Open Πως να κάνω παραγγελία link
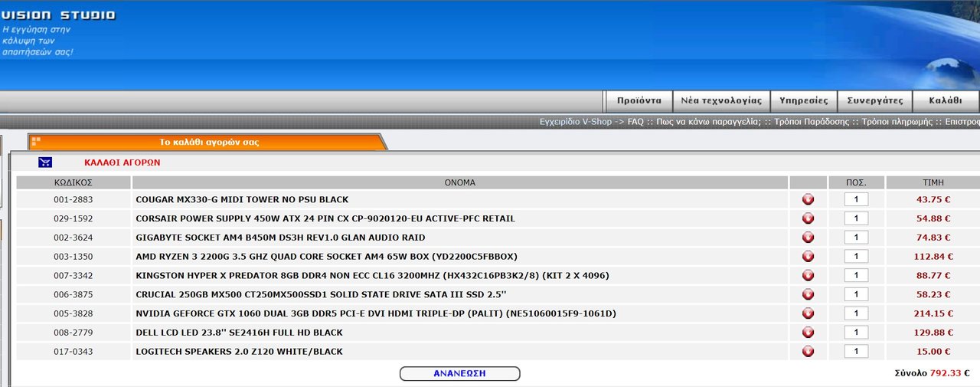 [x=707, y=122]
